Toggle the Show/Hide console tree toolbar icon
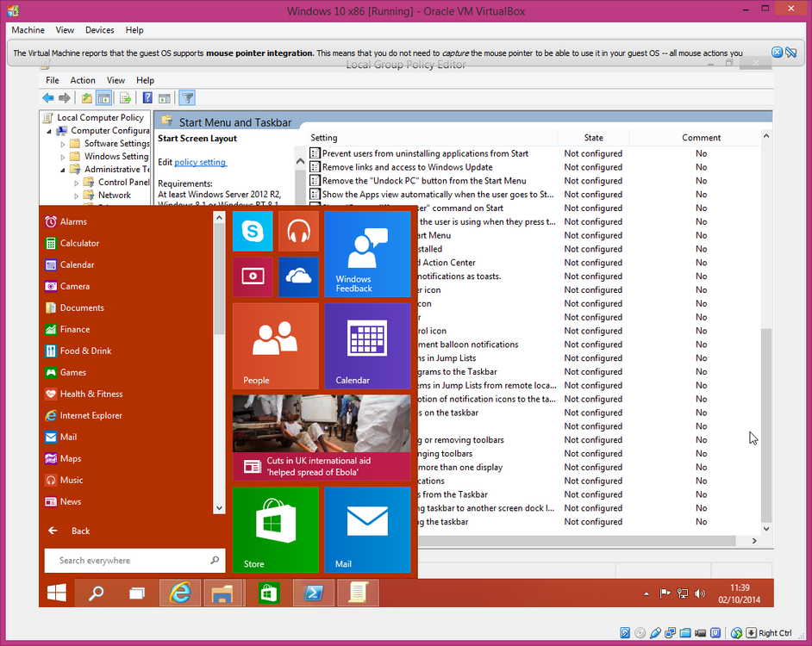This screenshot has height=646, width=812. [x=103, y=98]
